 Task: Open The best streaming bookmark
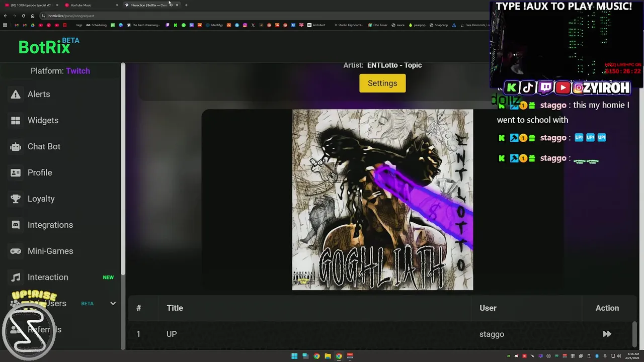point(143,25)
